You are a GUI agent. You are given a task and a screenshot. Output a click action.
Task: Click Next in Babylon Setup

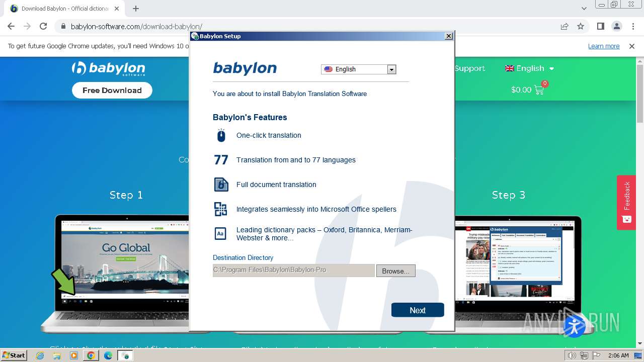tap(418, 310)
